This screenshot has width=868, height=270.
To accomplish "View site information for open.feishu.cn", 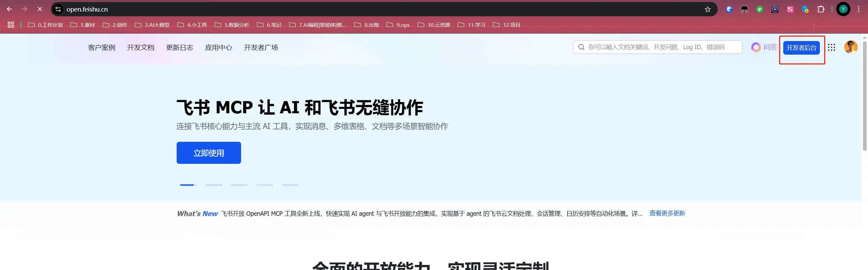I will (x=58, y=9).
